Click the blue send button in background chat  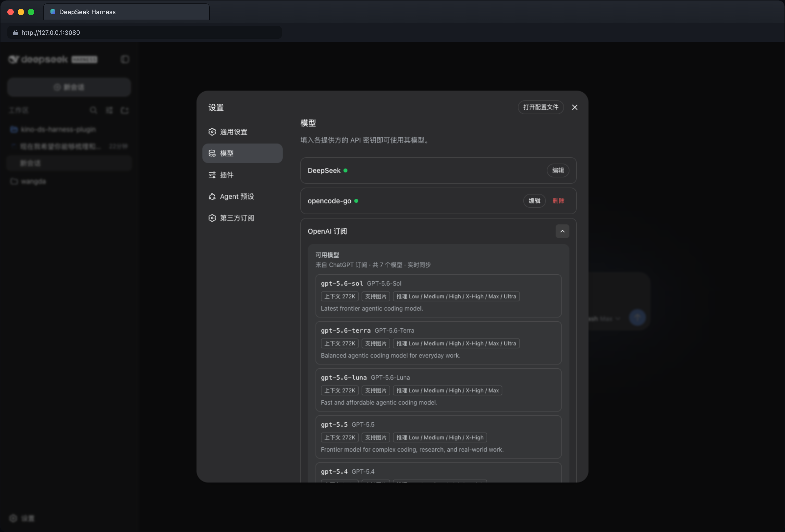pos(638,317)
